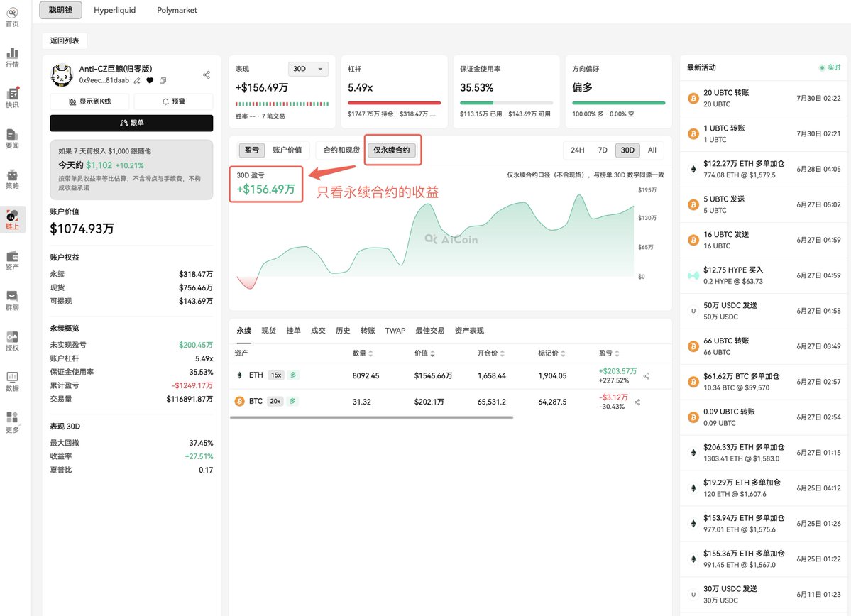This screenshot has height=616, width=851.
Task: Set chart range to 30D
Action: [627, 150]
